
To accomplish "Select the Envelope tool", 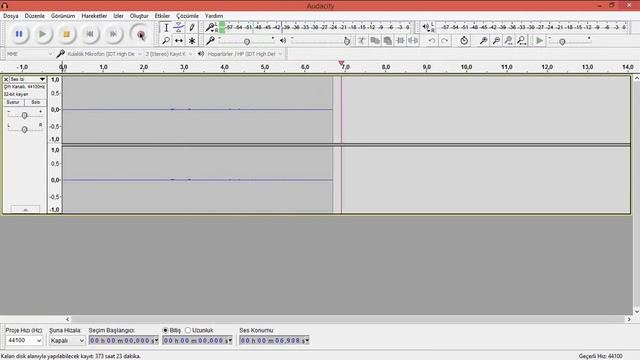I will [x=179, y=28].
